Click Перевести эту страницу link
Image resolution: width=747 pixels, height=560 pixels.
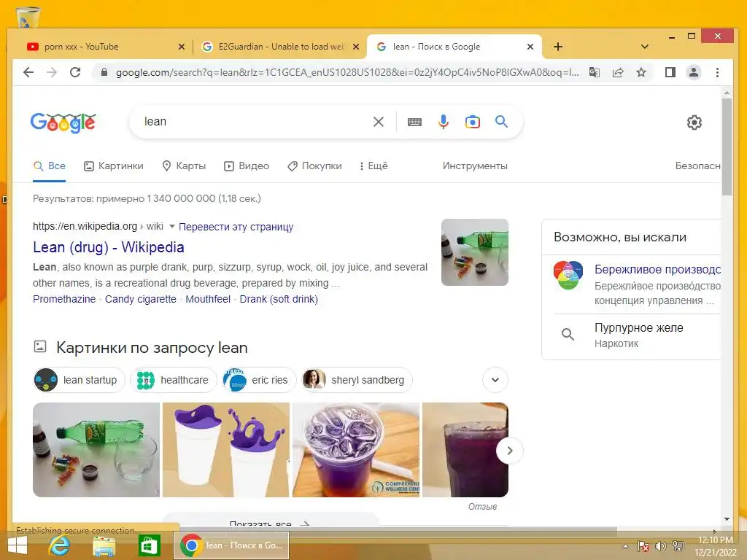click(x=236, y=227)
